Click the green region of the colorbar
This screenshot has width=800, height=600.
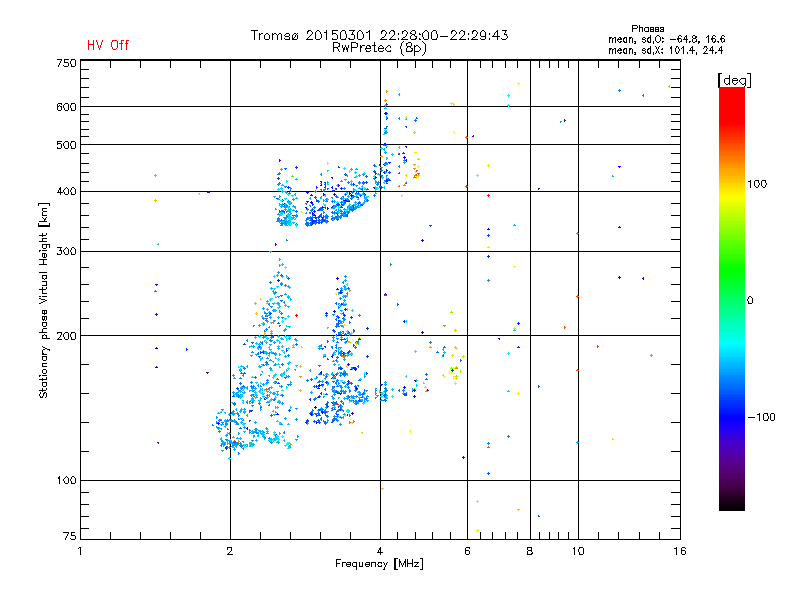[732, 270]
